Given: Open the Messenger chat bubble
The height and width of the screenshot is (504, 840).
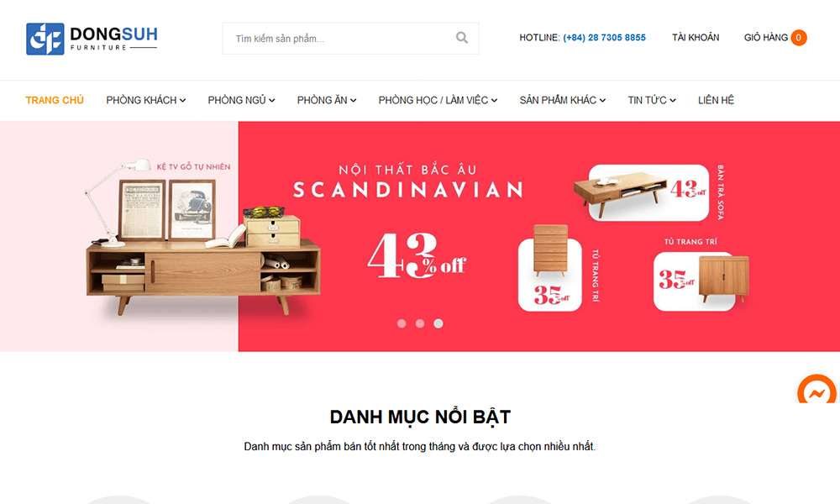Looking at the screenshot, I should click(x=817, y=390).
